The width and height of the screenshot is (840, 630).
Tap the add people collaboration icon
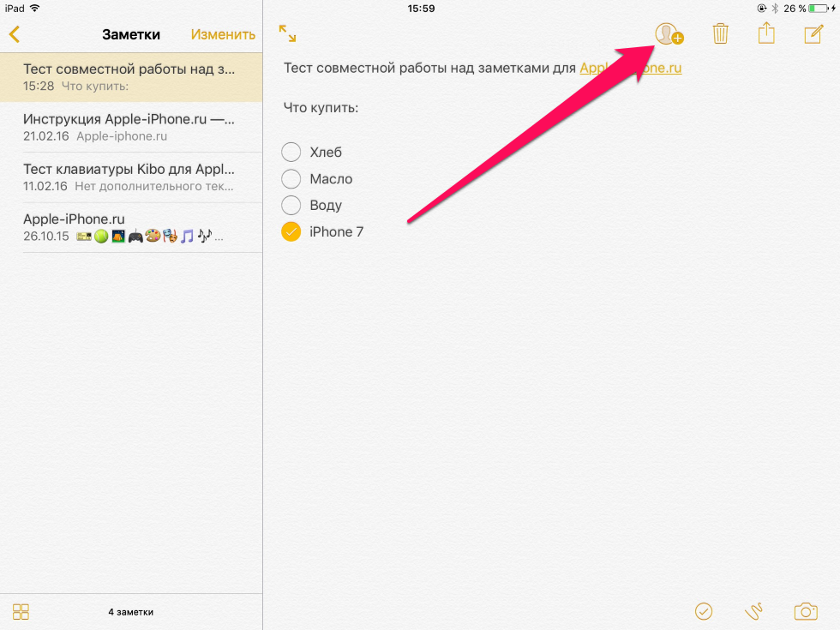tap(668, 34)
